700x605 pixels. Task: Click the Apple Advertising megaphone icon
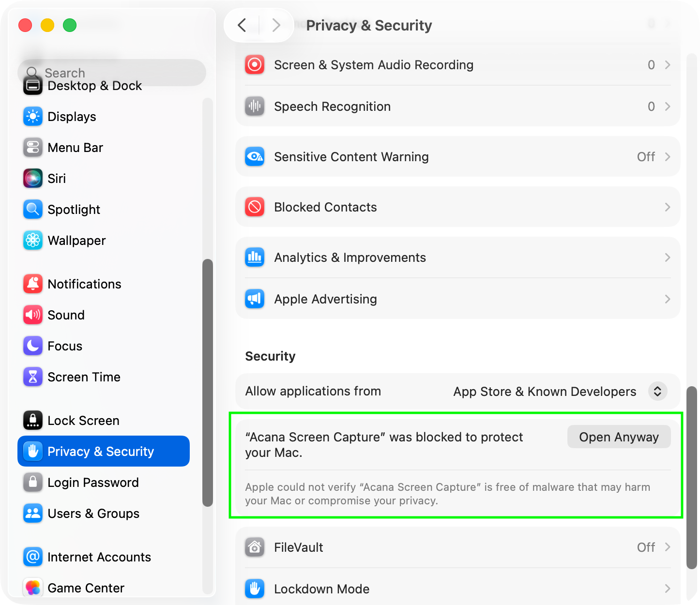point(255,299)
